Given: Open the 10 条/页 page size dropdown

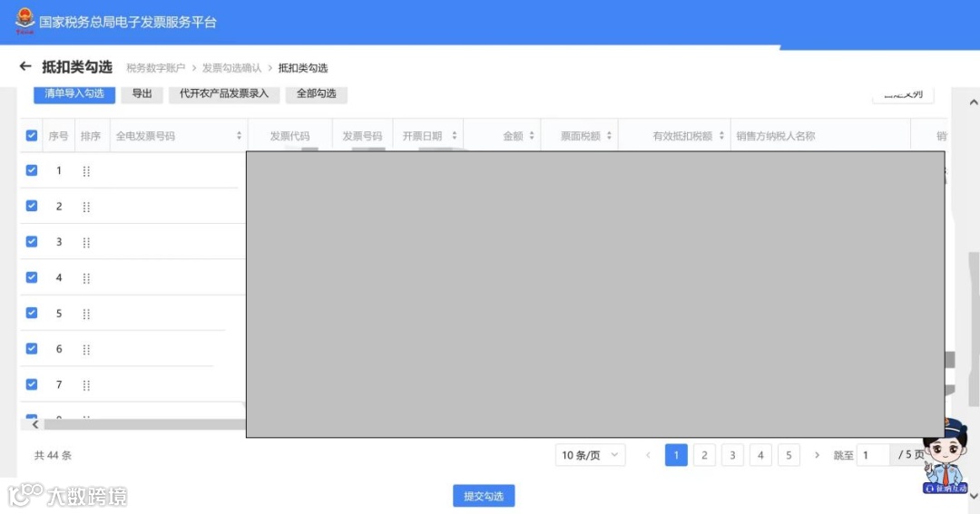Looking at the screenshot, I should point(590,455).
